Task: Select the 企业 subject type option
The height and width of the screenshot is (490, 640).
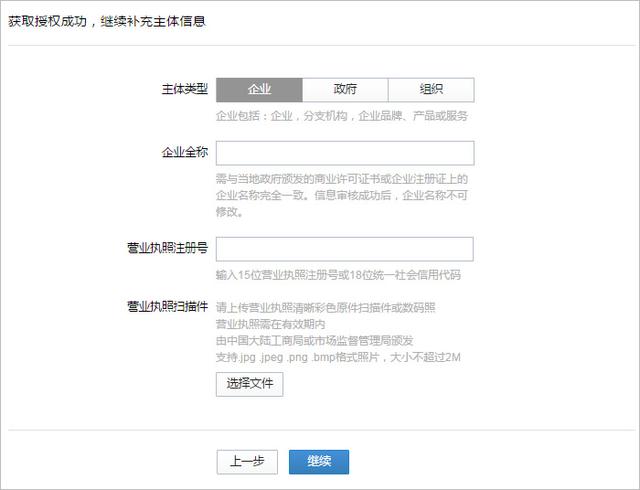Action: pos(259,90)
